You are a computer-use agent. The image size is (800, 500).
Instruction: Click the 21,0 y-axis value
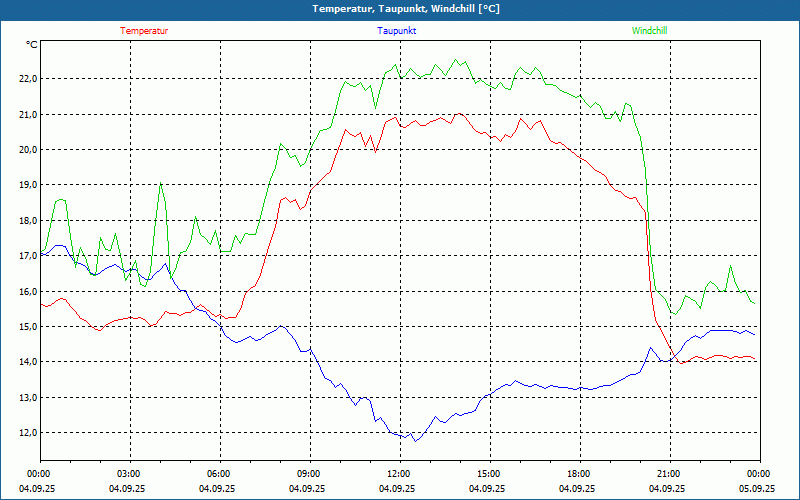29,114
